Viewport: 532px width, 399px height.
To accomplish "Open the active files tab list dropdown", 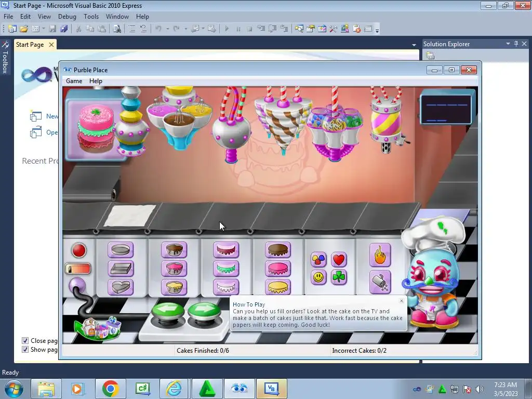I will pyautogui.click(x=414, y=45).
